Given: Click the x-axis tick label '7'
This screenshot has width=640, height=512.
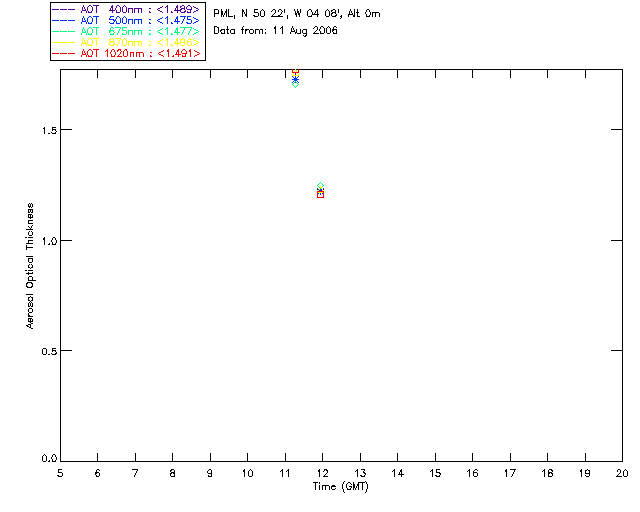Looking at the screenshot, I should (135, 473).
